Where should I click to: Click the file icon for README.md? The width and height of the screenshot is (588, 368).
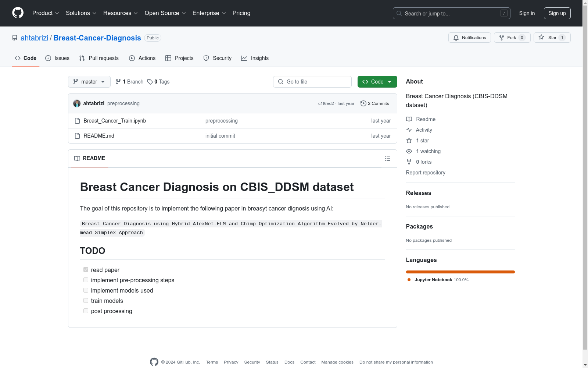coord(77,136)
